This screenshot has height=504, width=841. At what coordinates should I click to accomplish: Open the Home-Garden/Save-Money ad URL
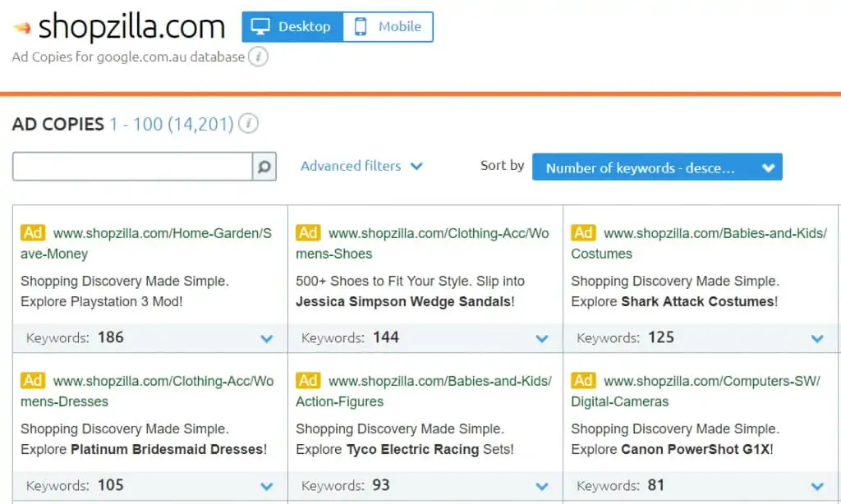point(146,244)
